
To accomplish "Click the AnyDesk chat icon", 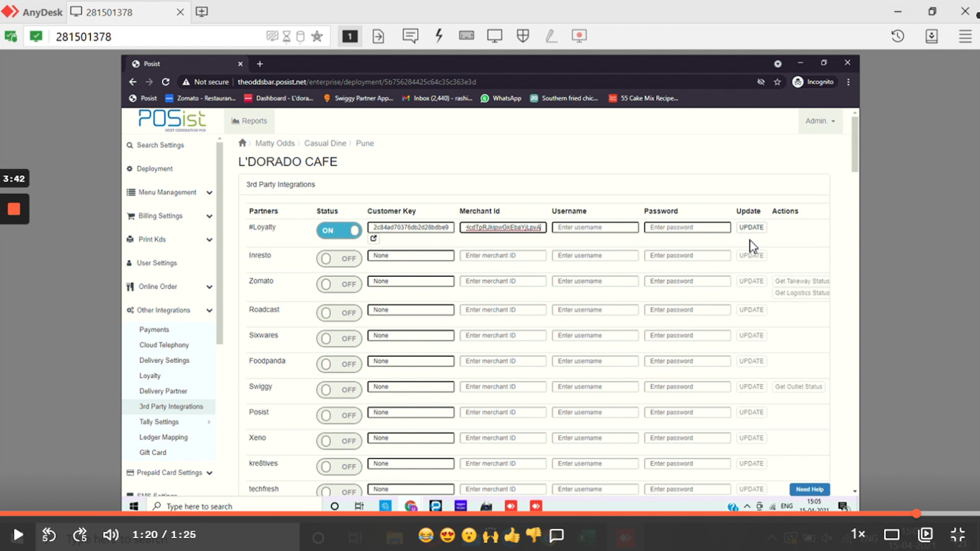I will click(x=410, y=36).
